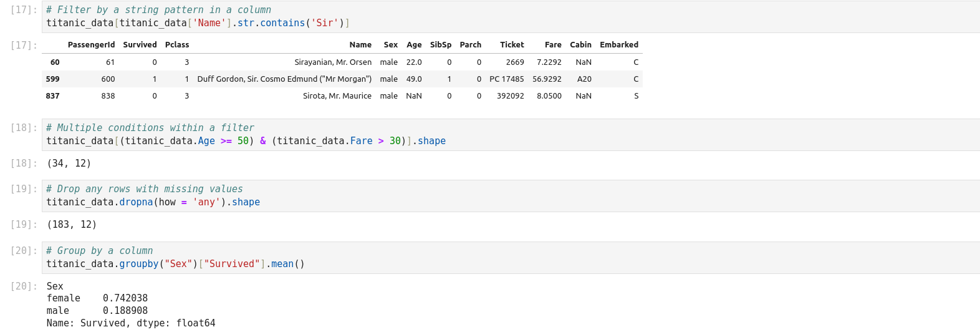Viewport: 980px width, 332px height.
Task: Click the PC 17485 ticket value
Action: tap(506, 79)
